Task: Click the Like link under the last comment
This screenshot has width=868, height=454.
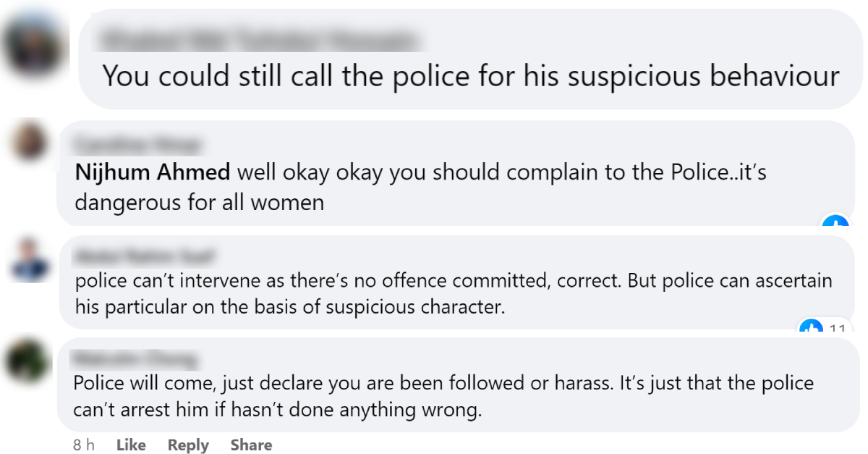Action: 131,445
